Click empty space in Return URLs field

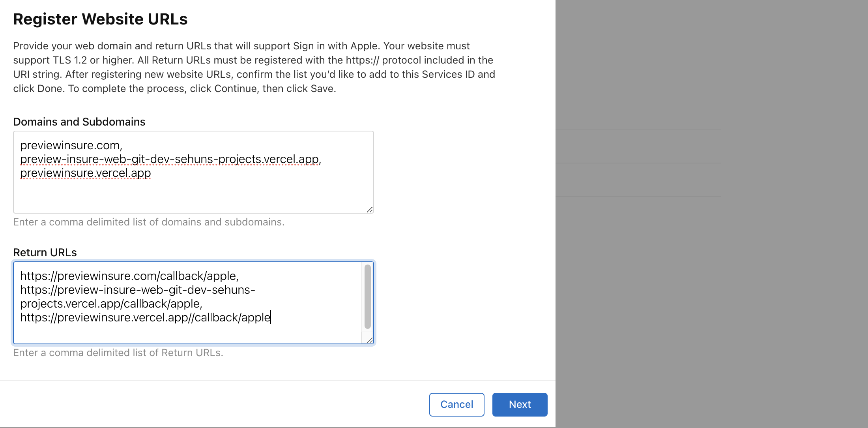click(x=189, y=334)
